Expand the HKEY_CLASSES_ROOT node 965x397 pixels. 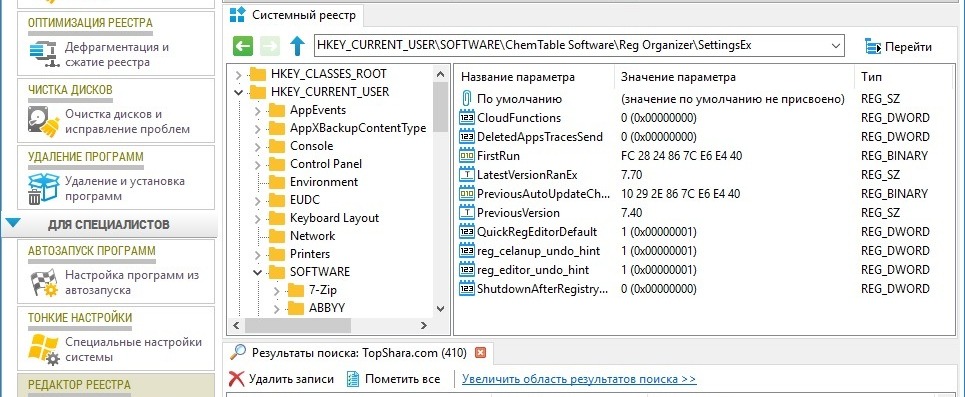238,74
